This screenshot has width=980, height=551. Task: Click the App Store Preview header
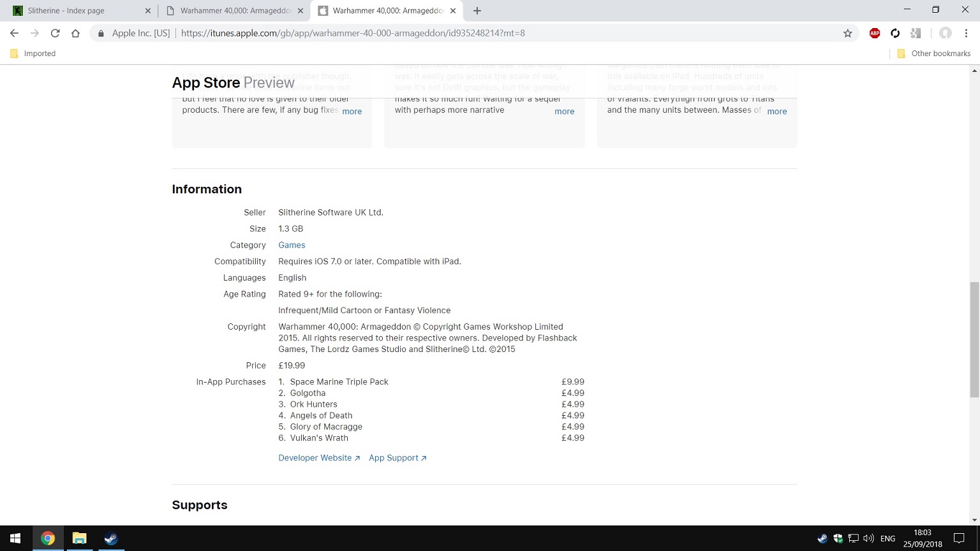233,82
